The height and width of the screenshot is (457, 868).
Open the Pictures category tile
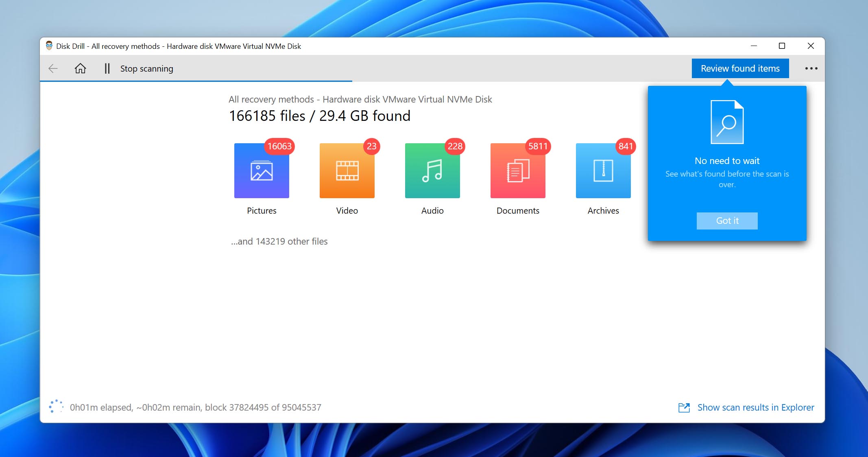(262, 171)
